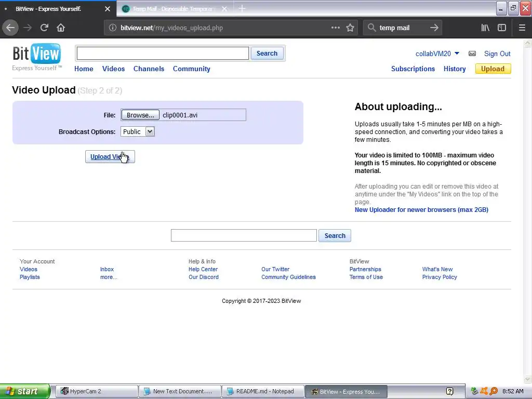This screenshot has width=532, height=399.
Task: Open History link
Action: 455,69
